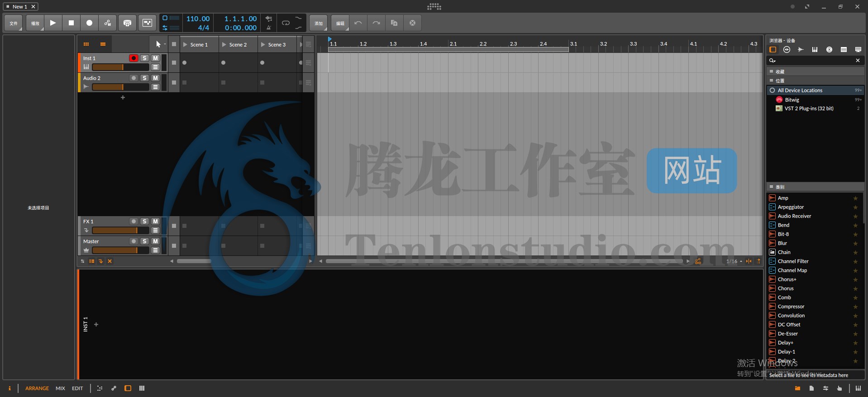Viewport: 868px width, 397px height.
Task: Click Audio 2 volume fader
Action: coord(120,87)
